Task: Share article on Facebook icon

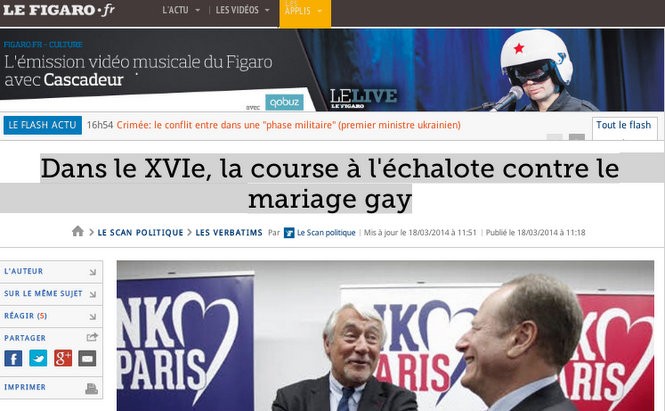Action: tap(13, 358)
